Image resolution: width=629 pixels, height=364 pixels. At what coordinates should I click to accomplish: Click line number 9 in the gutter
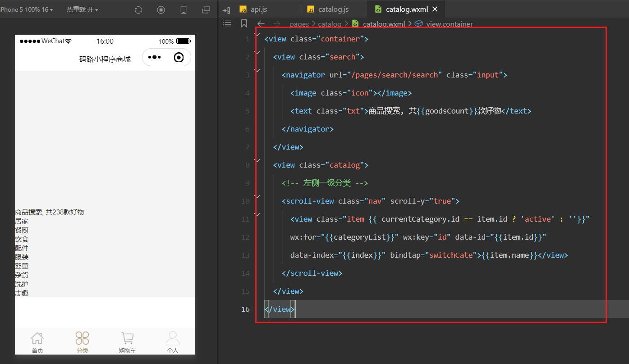pyautogui.click(x=247, y=183)
